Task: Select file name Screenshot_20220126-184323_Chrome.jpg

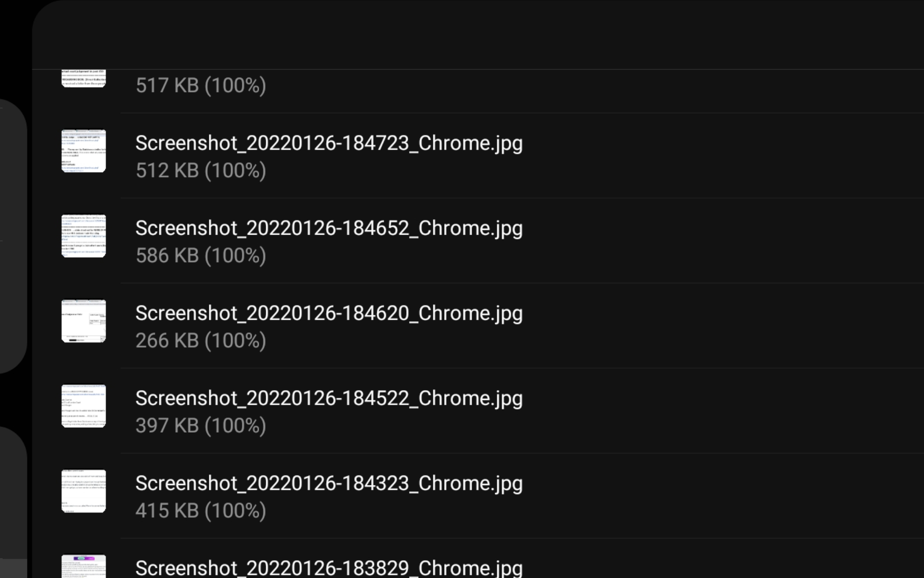Action: point(329,483)
